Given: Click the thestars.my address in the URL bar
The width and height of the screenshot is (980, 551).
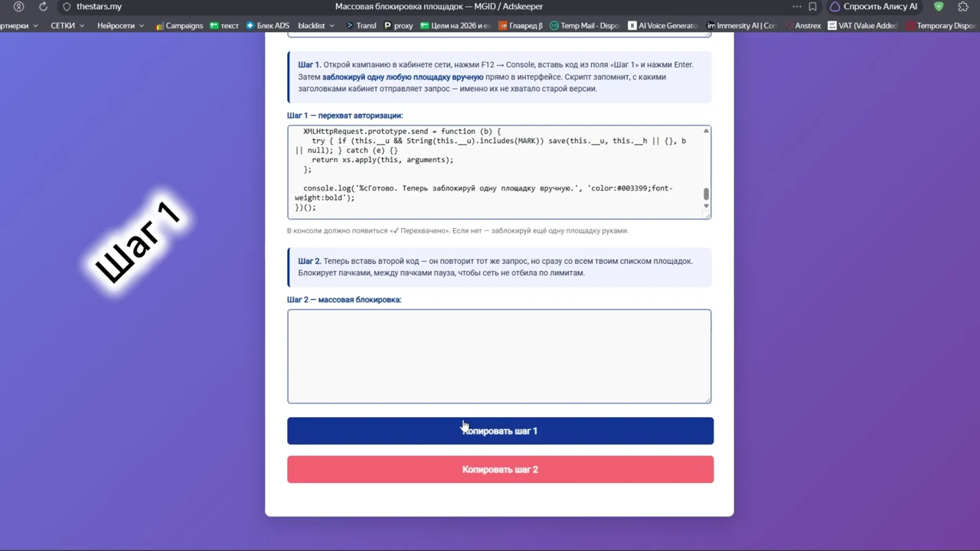Looking at the screenshot, I should [99, 7].
